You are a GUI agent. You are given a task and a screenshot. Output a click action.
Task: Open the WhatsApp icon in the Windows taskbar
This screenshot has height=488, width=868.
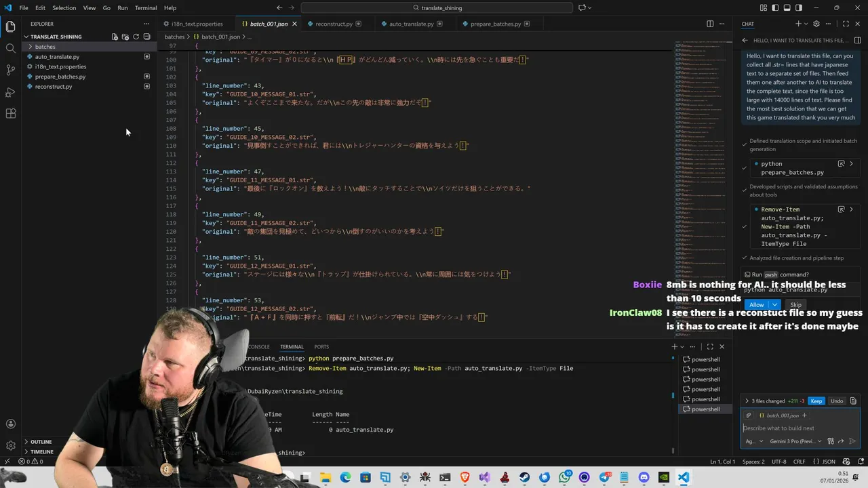coord(564,478)
